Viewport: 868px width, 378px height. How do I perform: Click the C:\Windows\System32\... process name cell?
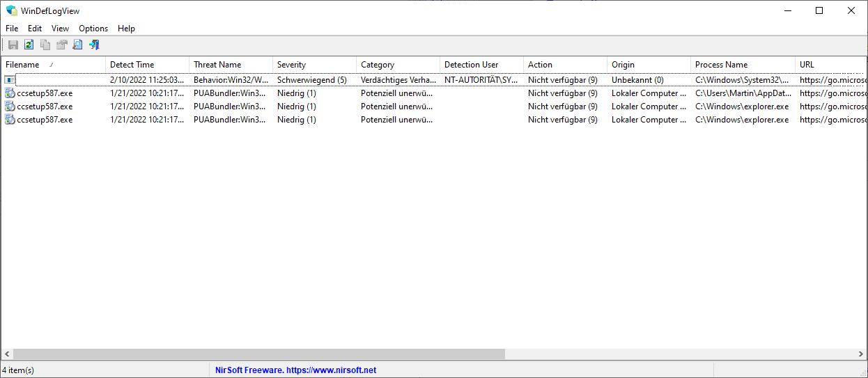[x=743, y=80]
